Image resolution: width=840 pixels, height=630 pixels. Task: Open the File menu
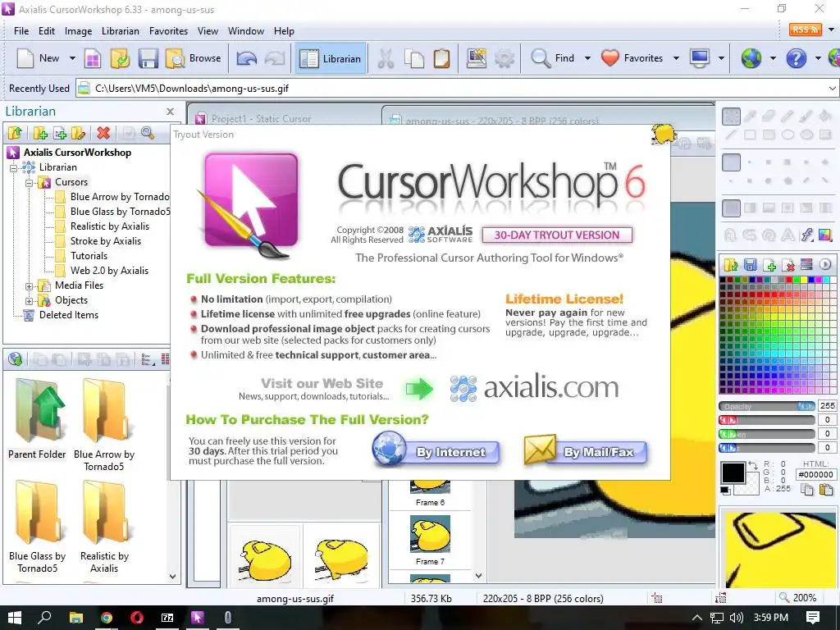(x=21, y=31)
